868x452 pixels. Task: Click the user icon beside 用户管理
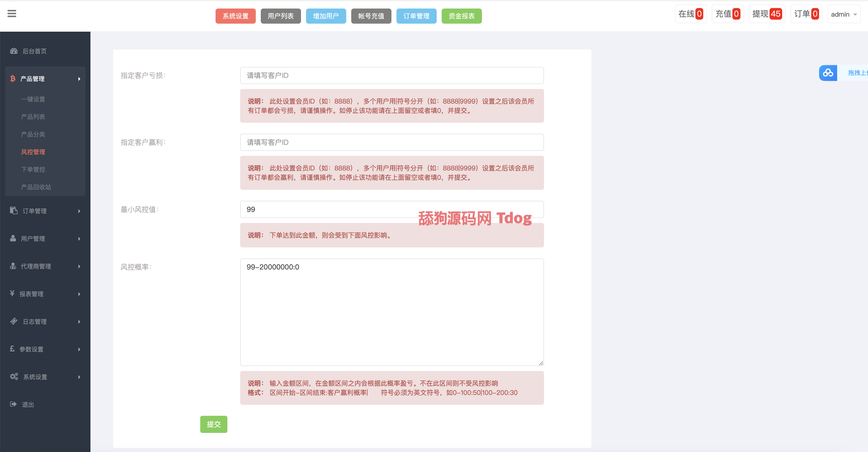click(13, 238)
